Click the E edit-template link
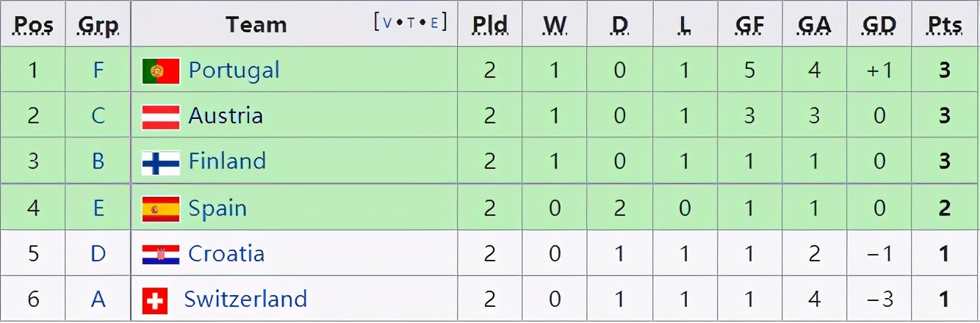This screenshot has width=980, height=323. (x=434, y=22)
